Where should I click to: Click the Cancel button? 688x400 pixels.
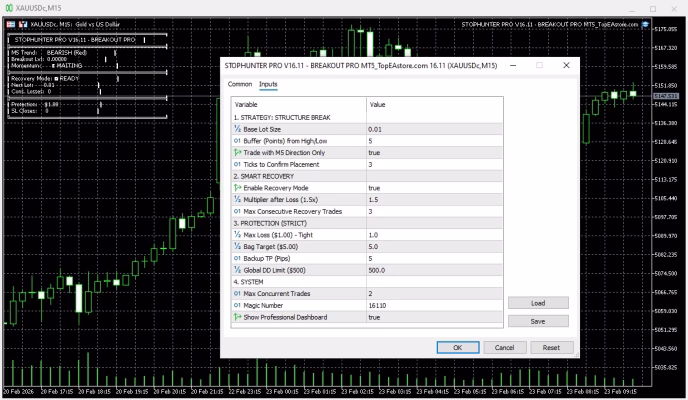click(x=504, y=347)
